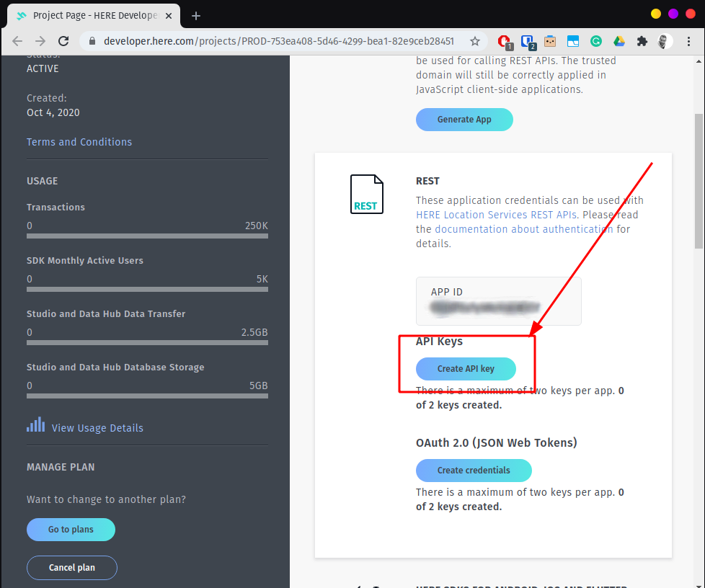Open the Google Drive extension
The height and width of the screenshot is (588, 705).
click(618, 41)
